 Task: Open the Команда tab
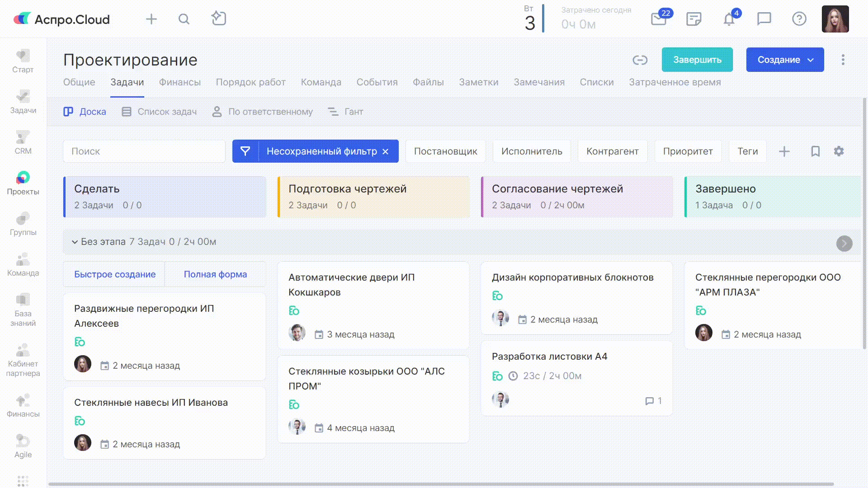click(321, 82)
